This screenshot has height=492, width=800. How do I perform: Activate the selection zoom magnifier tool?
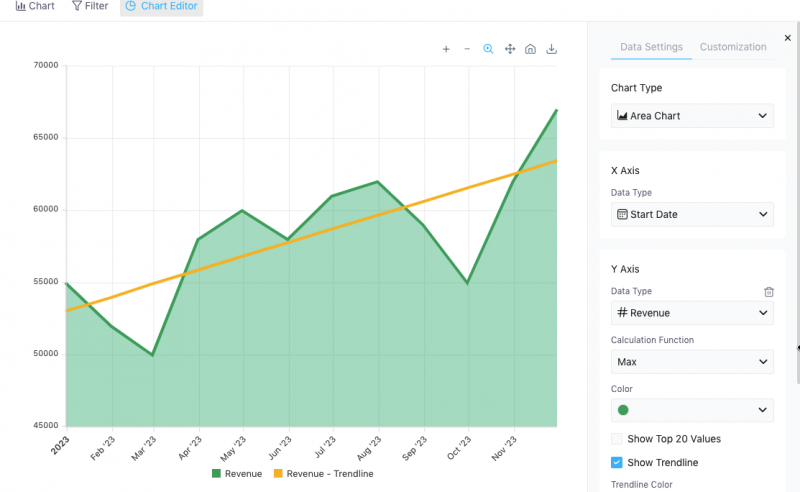(x=488, y=49)
